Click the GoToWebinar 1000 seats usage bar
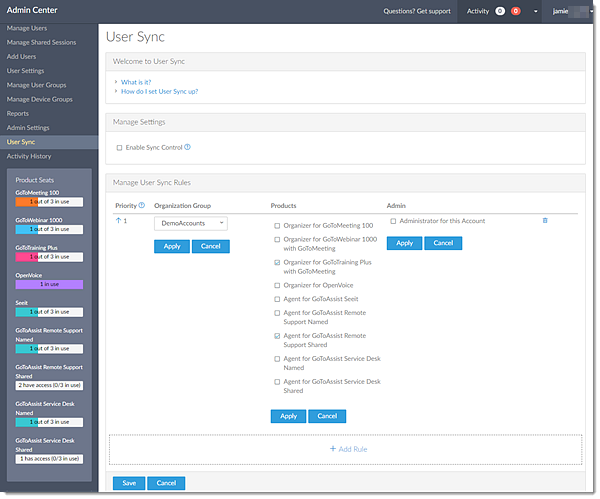Screen dimensions: 600x499 [x=49, y=229]
